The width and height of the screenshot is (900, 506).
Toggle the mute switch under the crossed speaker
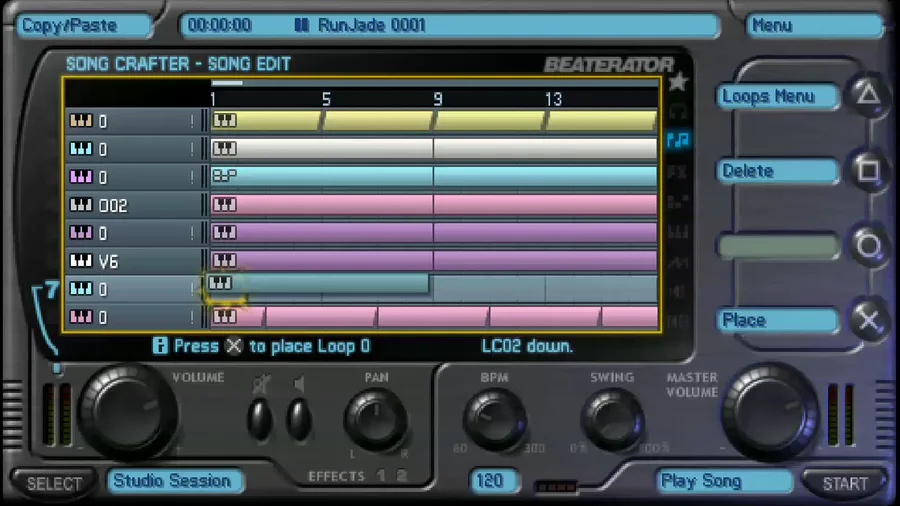tap(260, 419)
